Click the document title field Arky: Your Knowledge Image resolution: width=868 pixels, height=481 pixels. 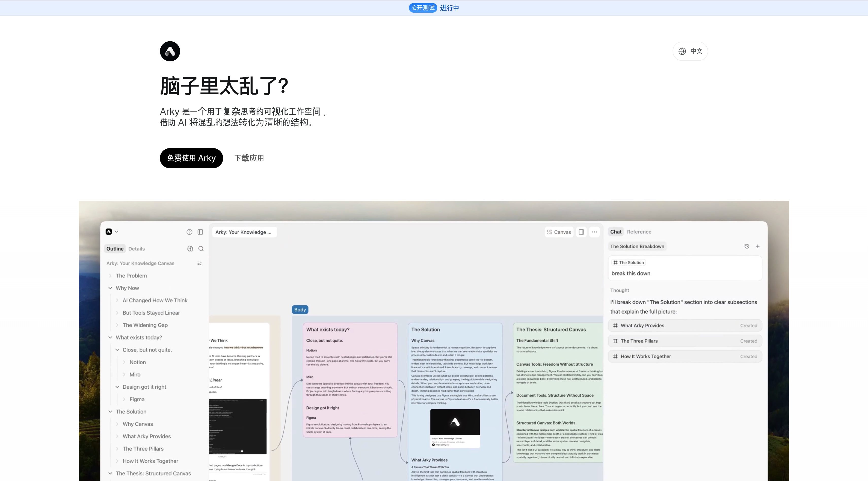click(244, 232)
